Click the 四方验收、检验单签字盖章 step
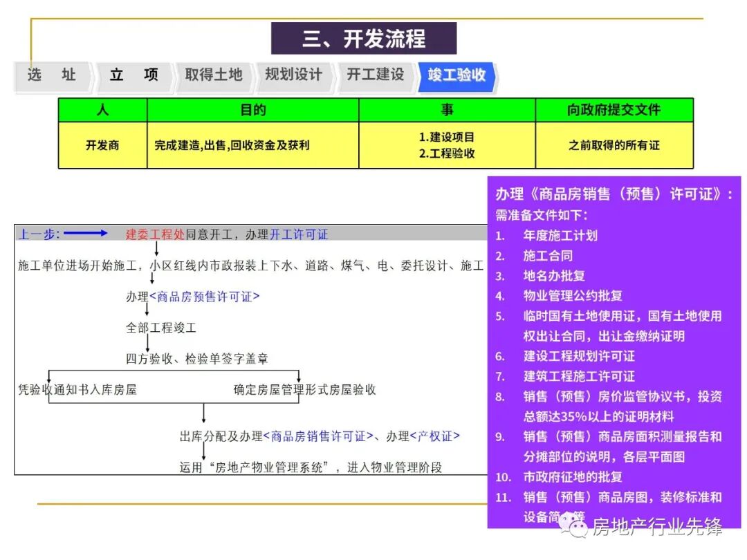Viewport: 747px width, 560px height. pos(196,359)
